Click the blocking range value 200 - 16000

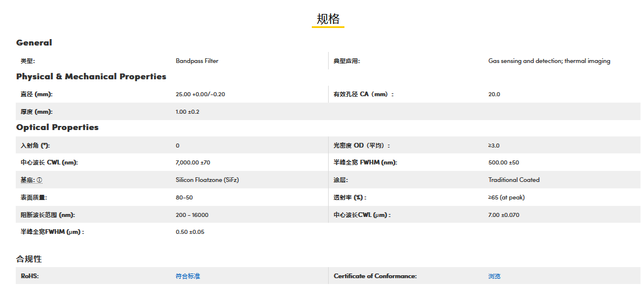tap(192, 215)
